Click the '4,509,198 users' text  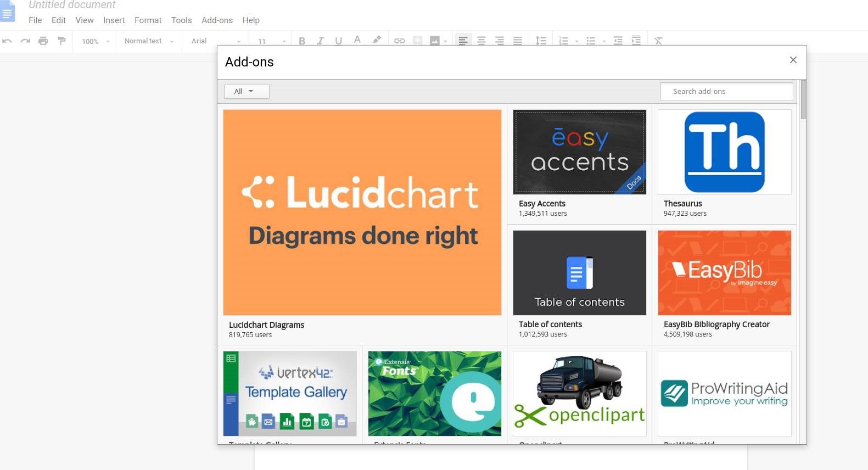[687, 334]
